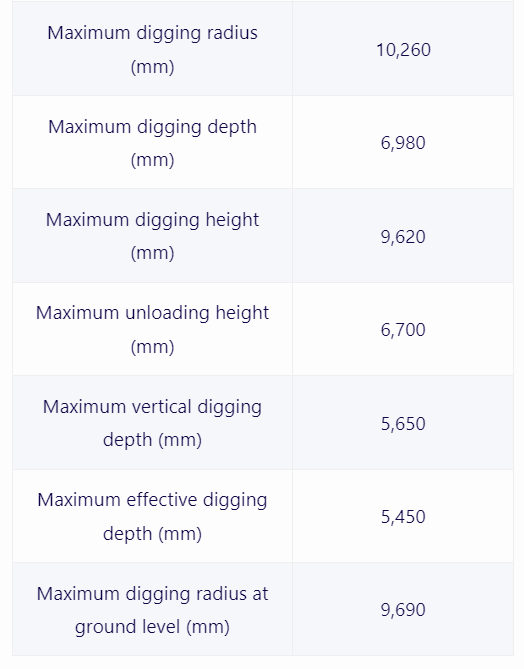The width and height of the screenshot is (524, 669).
Task: Select the 10,260 value cell
Action: pyautogui.click(x=403, y=49)
